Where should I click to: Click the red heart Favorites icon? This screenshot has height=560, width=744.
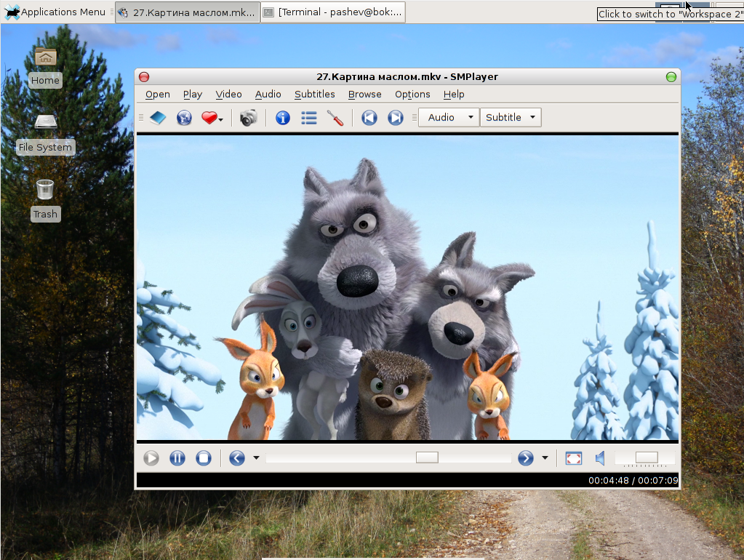[x=209, y=118]
